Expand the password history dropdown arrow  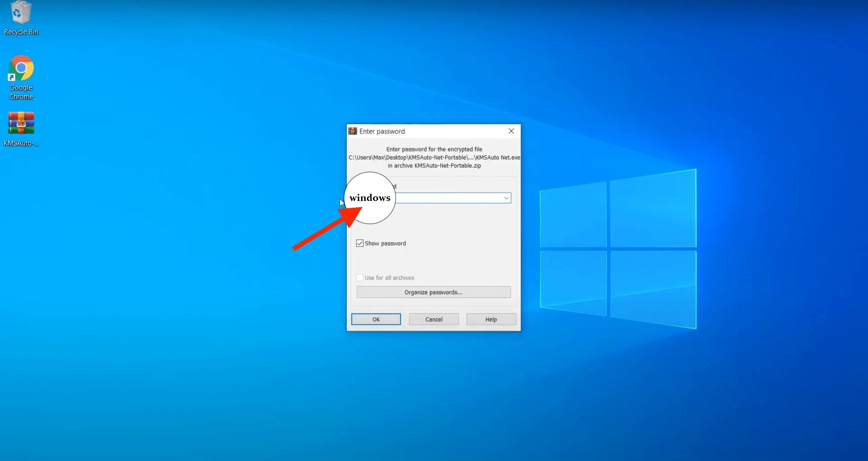pos(506,198)
